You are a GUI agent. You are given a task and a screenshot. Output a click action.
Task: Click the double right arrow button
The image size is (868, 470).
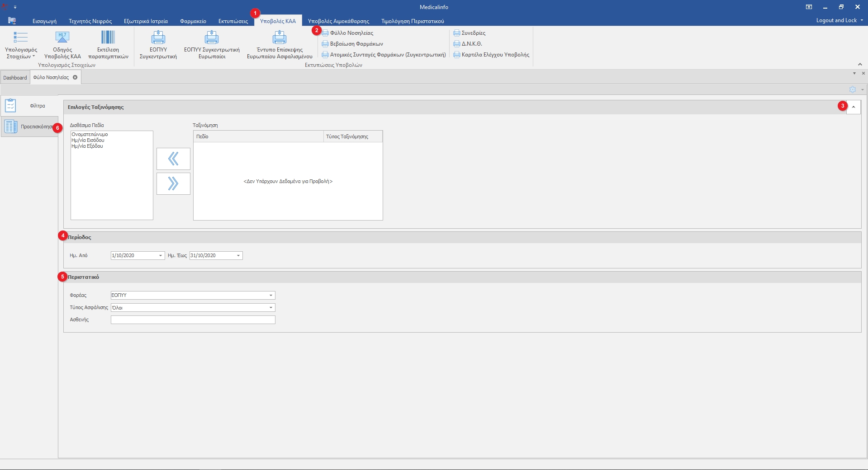[173, 183]
